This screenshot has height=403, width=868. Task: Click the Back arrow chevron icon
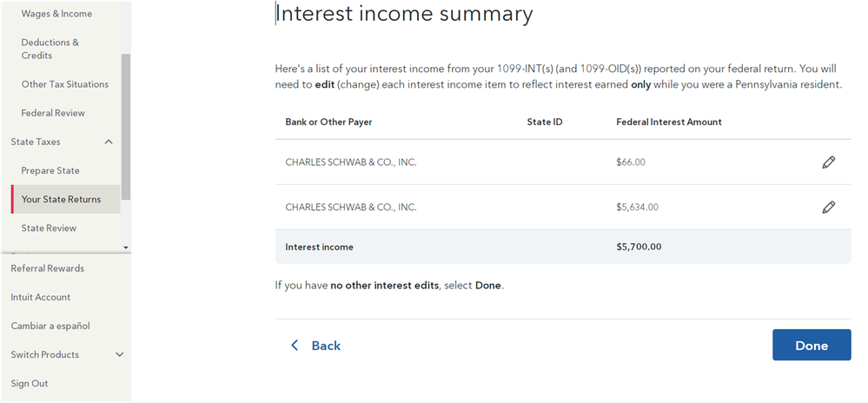295,346
